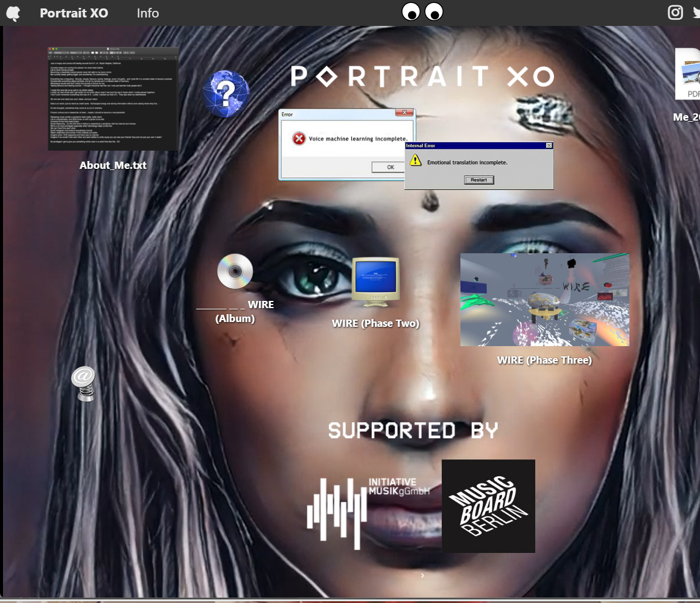
Task: Toggle the right eye icon at top center
Action: pos(433,11)
